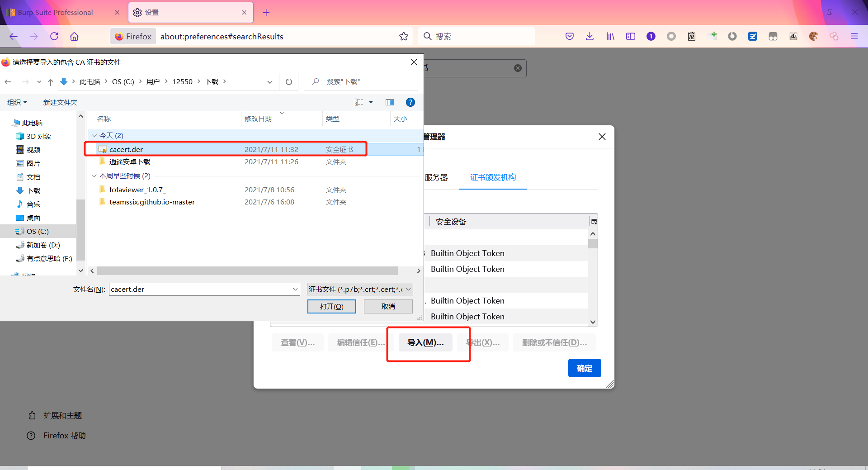The height and width of the screenshot is (470, 868).
Task: Open the Firefox hamburger menu
Action: (854, 36)
